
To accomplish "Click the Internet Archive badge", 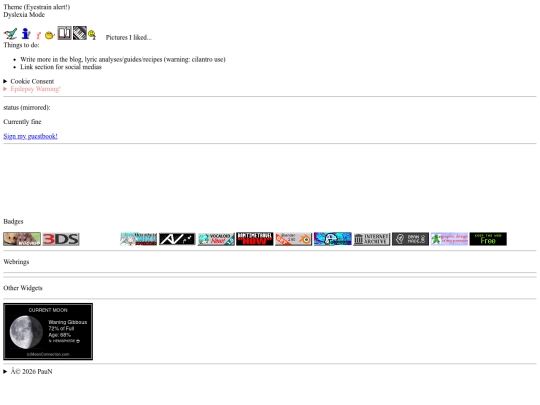I will pyautogui.click(x=372, y=239).
